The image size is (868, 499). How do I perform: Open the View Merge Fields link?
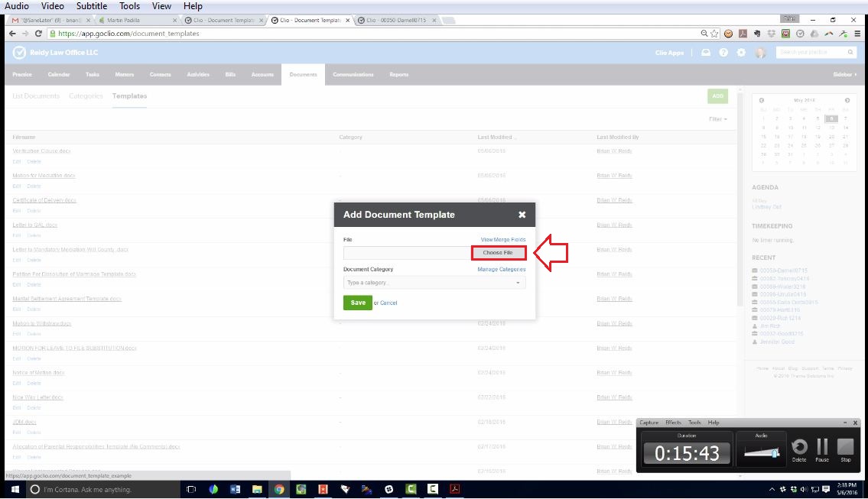[503, 239]
